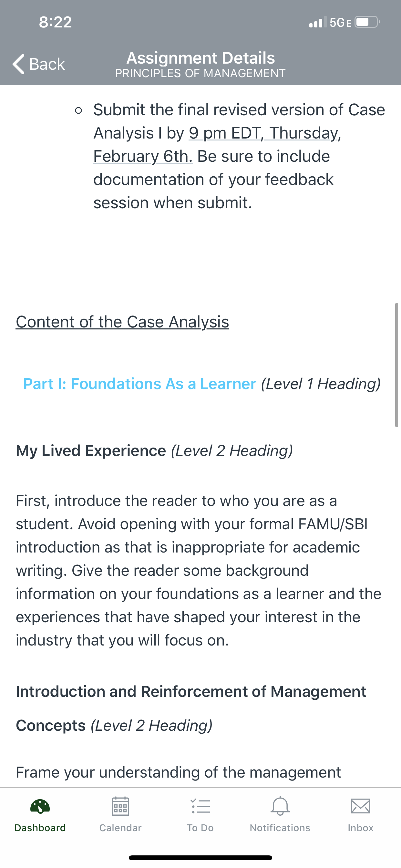The width and height of the screenshot is (401, 868).
Task: Tap the battery status icon
Action: pos(368,22)
